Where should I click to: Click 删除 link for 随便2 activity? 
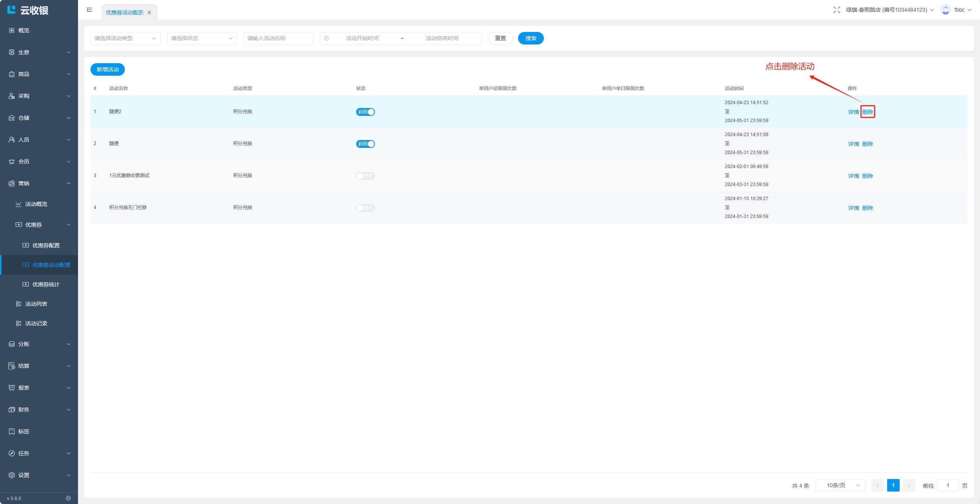click(x=868, y=112)
